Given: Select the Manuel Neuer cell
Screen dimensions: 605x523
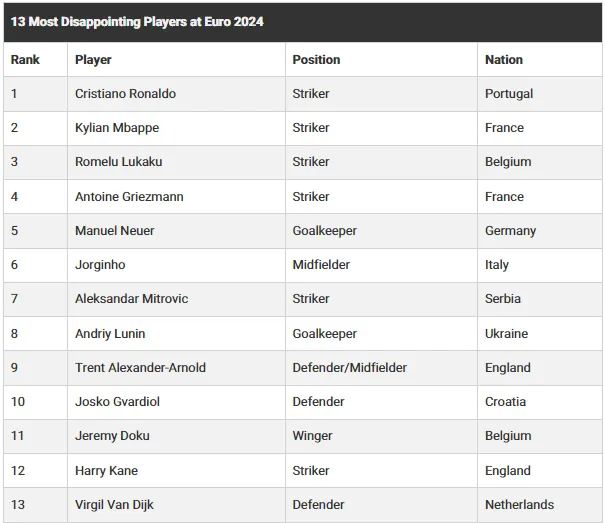Looking at the screenshot, I should 114,231.
